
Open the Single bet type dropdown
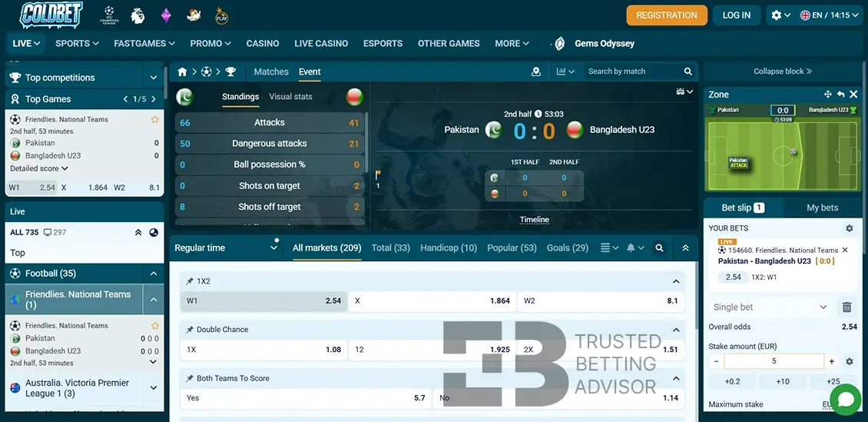(770, 307)
